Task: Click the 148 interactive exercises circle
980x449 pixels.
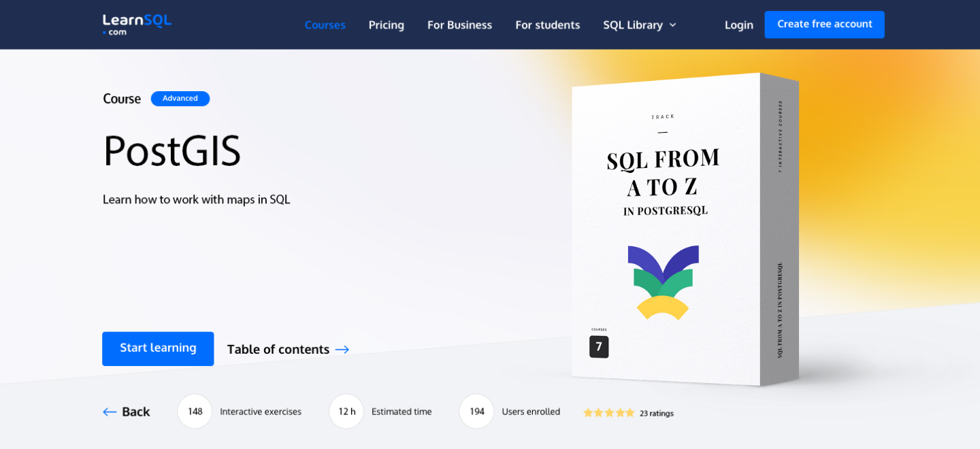Action: pos(195,412)
